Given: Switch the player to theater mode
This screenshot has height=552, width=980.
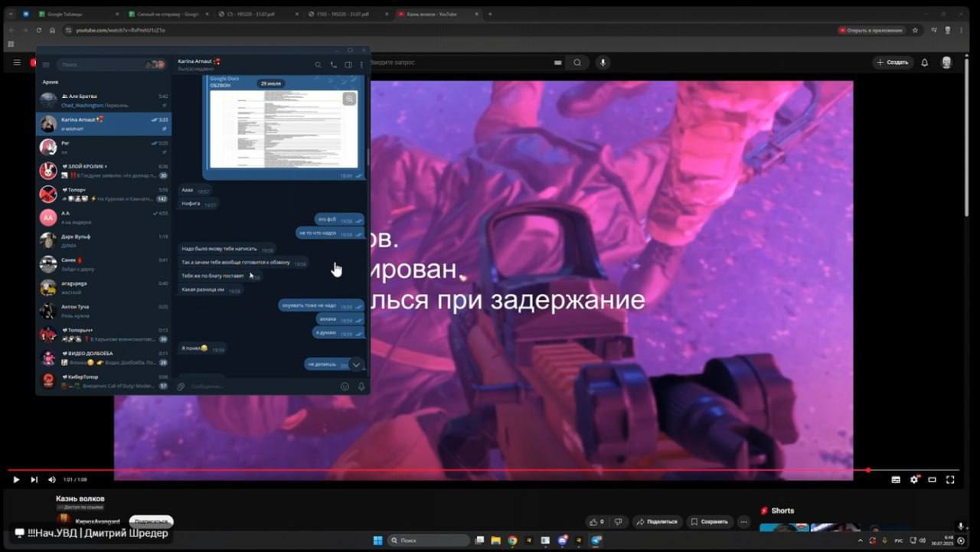Looking at the screenshot, I should (x=932, y=480).
